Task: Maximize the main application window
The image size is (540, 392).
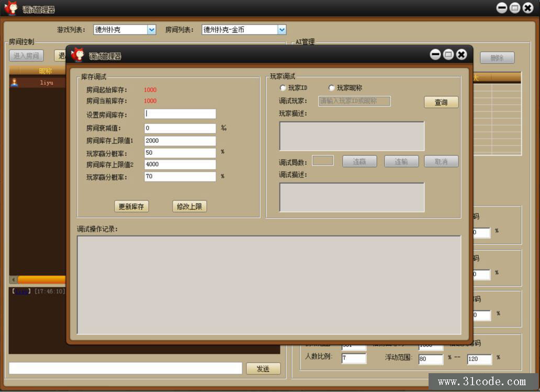Action: pyautogui.click(x=515, y=8)
